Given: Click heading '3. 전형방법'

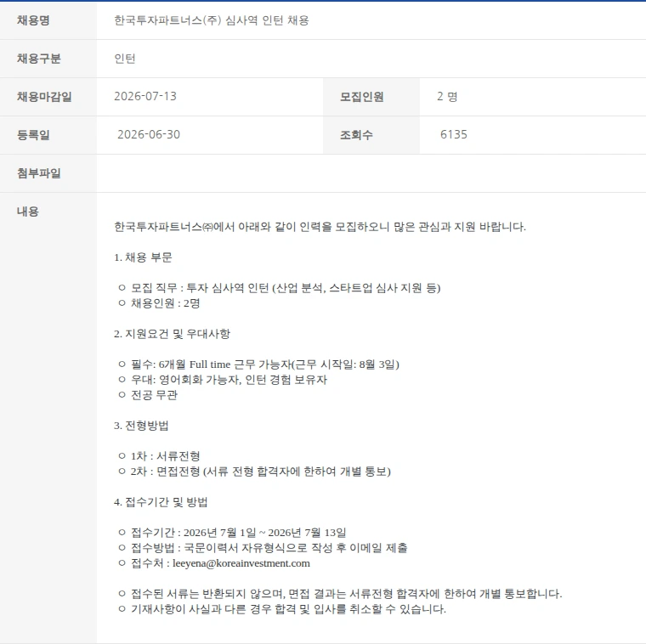Looking at the screenshot, I should pyautogui.click(x=141, y=426).
